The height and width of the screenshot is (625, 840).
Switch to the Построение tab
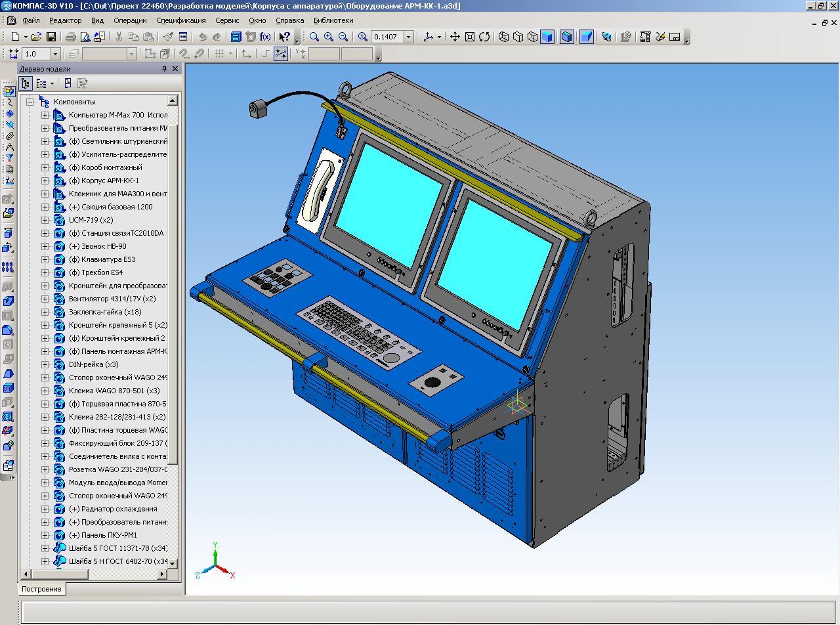[42, 589]
